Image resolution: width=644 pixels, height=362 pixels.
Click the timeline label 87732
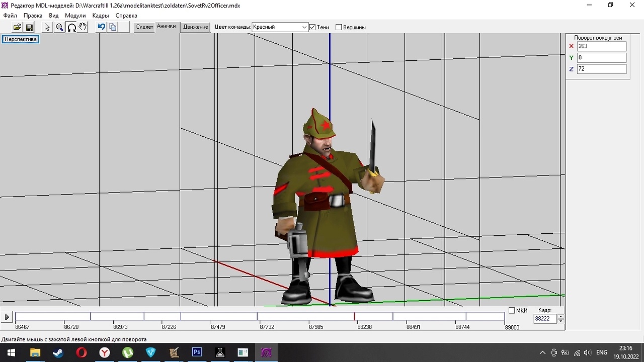(x=267, y=327)
